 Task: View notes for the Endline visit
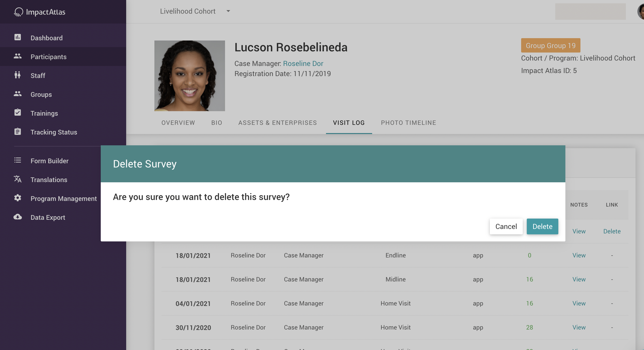579,255
